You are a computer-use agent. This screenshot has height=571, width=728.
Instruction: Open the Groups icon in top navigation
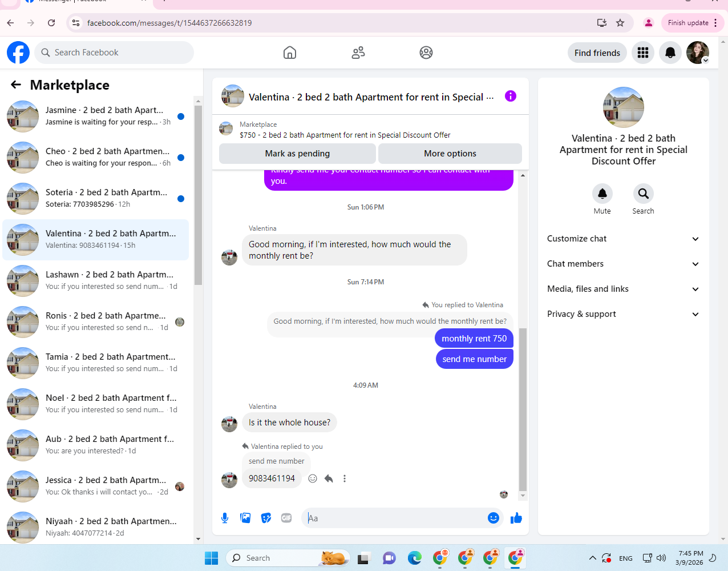click(x=426, y=53)
